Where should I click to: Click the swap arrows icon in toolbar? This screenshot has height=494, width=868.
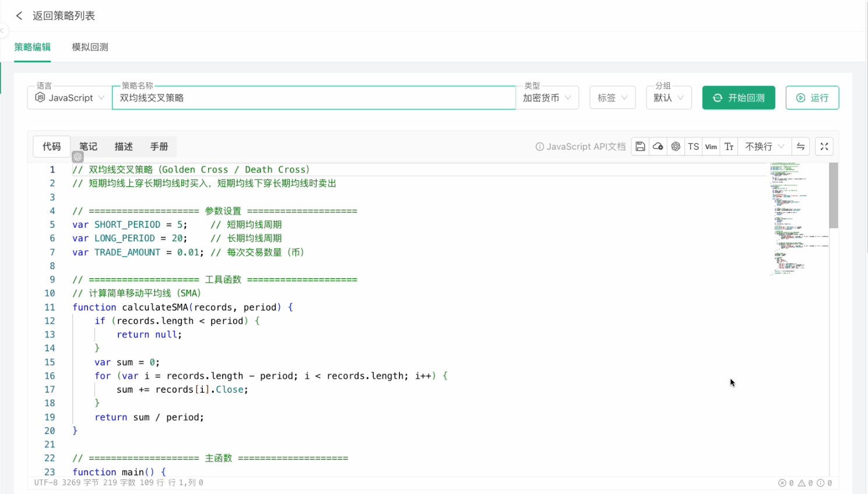tap(801, 147)
